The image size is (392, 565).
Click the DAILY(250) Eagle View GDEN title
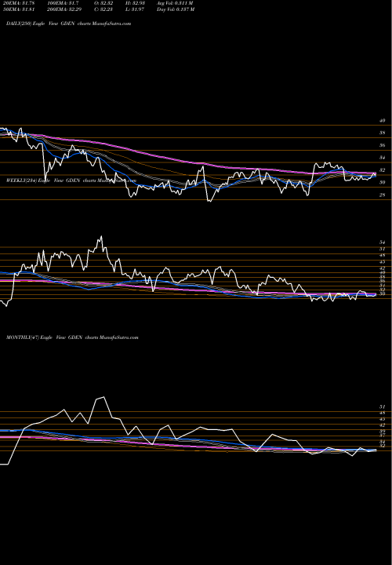[x=69, y=24]
